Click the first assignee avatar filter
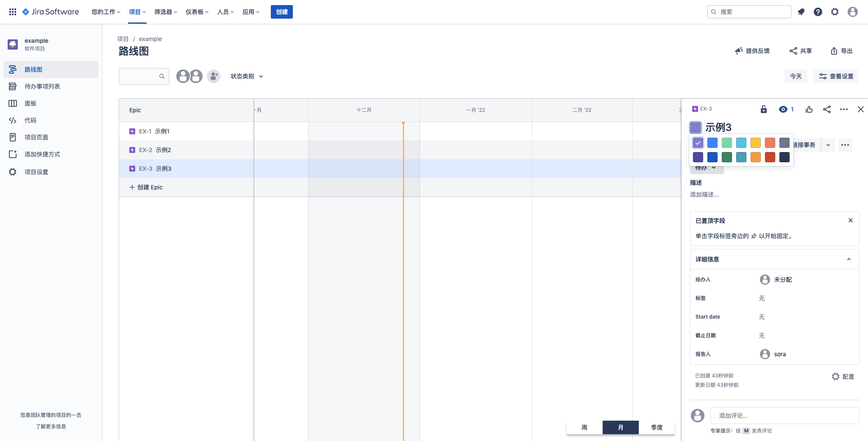 (183, 76)
